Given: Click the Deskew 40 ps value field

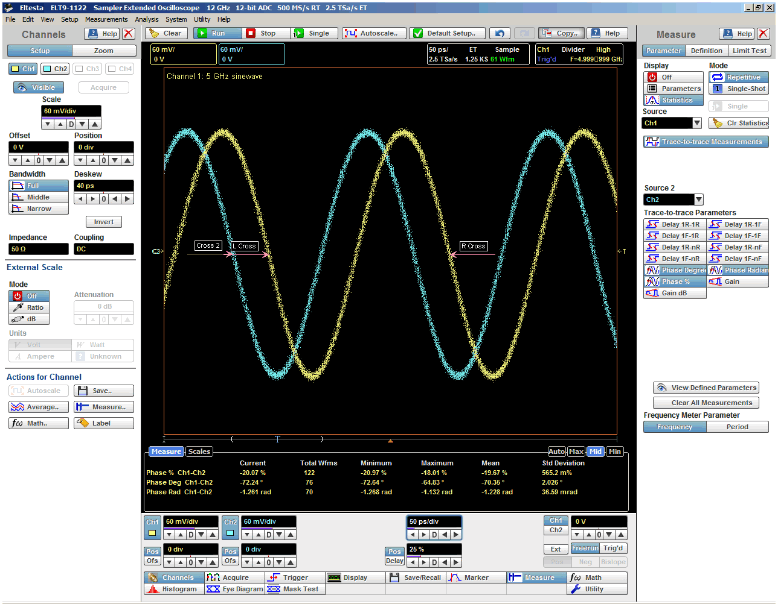Looking at the screenshot, I should pos(102,184).
